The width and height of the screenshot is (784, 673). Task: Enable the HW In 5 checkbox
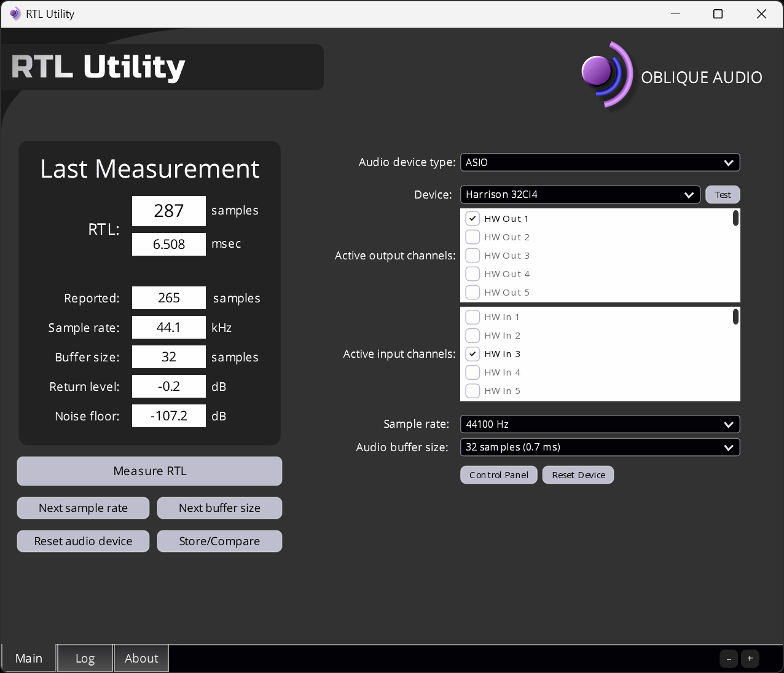pos(472,390)
